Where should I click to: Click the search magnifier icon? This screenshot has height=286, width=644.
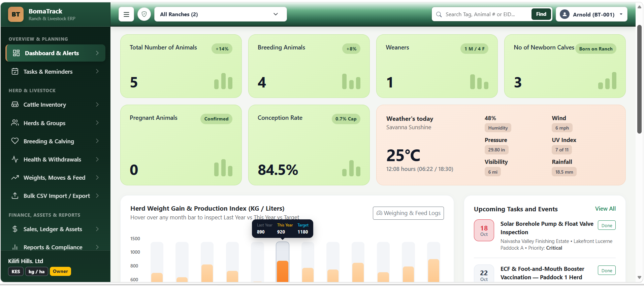439,14
